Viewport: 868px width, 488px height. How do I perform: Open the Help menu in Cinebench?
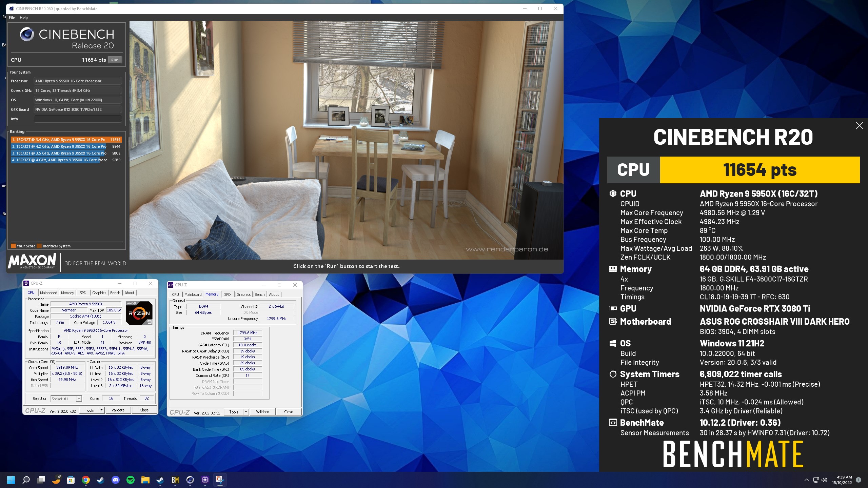pos(24,18)
